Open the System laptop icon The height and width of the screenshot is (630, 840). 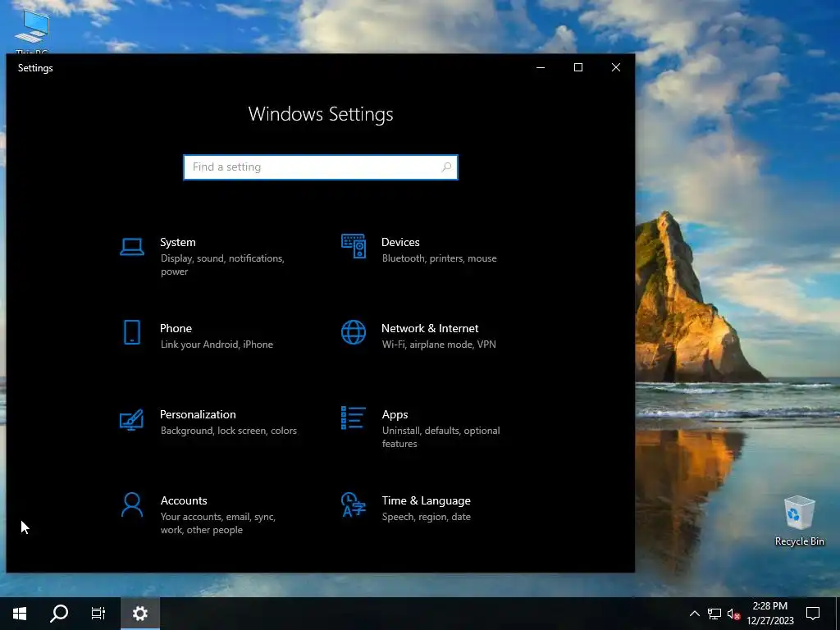point(132,247)
